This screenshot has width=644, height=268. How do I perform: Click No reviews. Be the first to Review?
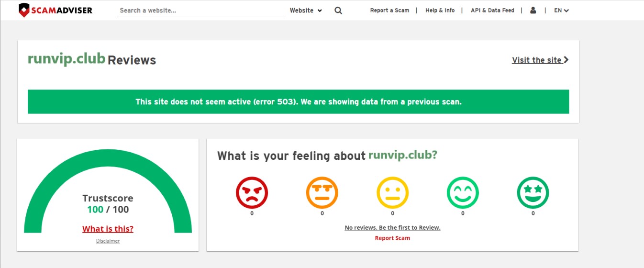(x=392, y=228)
